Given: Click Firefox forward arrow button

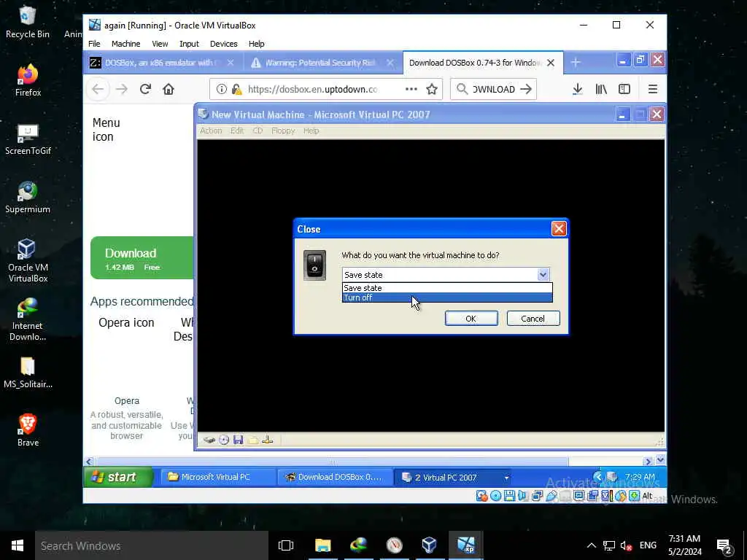Looking at the screenshot, I should tap(122, 89).
